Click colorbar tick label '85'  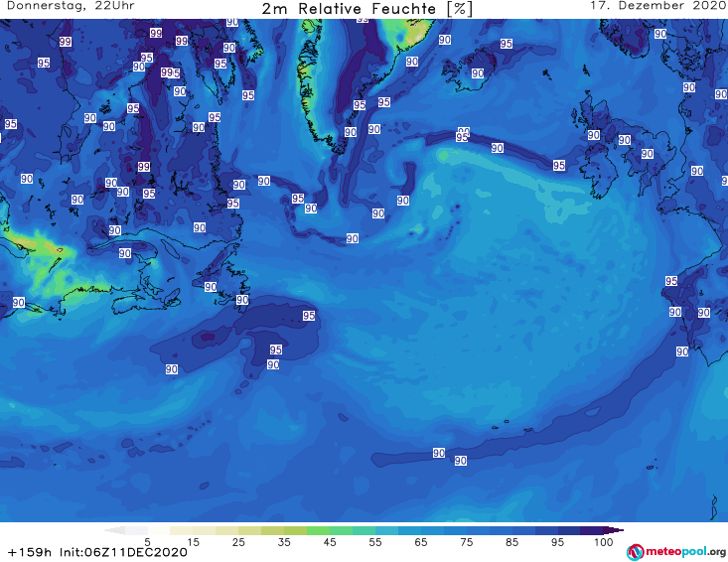click(x=511, y=542)
